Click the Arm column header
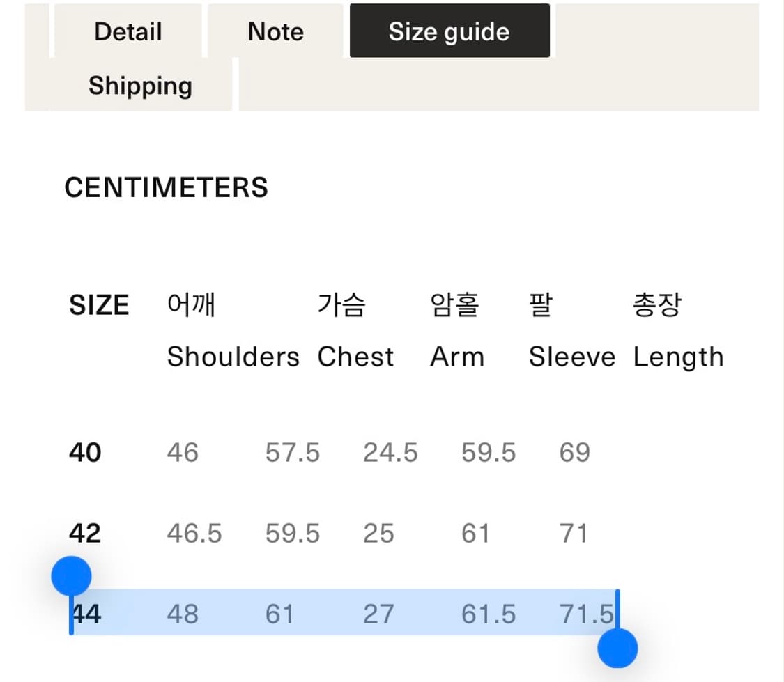The width and height of the screenshot is (784, 682). click(457, 357)
